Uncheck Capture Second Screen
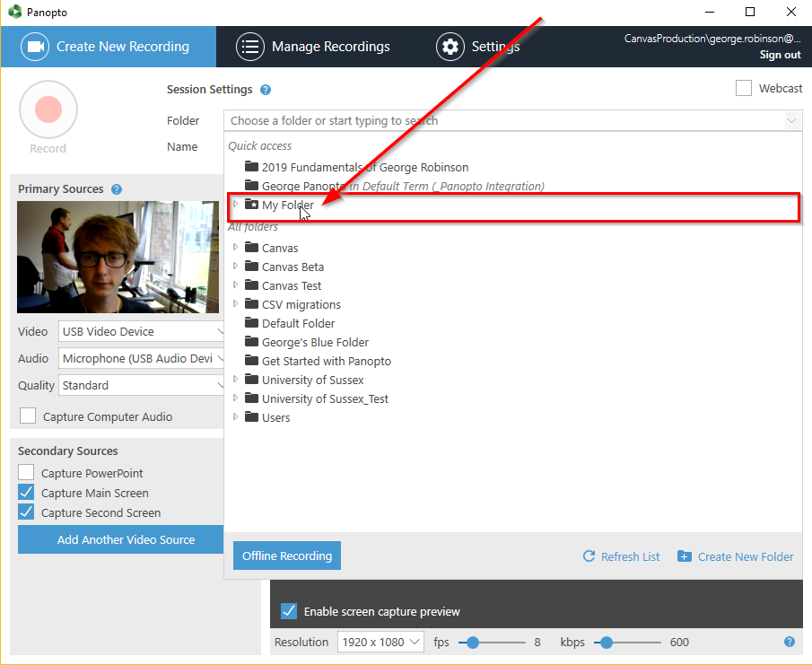The image size is (812, 665). click(x=26, y=512)
